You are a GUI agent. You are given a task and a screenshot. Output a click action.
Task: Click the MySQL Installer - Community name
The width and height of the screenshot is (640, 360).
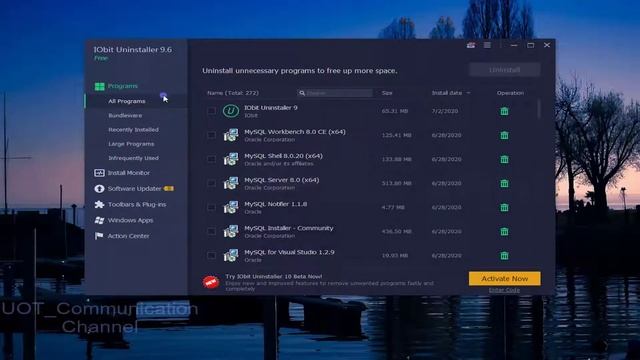click(289, 228)
